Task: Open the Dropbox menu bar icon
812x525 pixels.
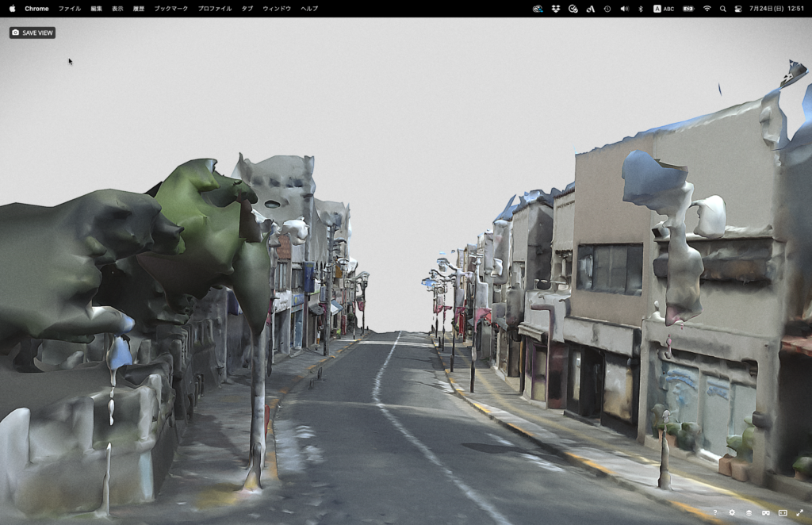Action: [556, 9]
